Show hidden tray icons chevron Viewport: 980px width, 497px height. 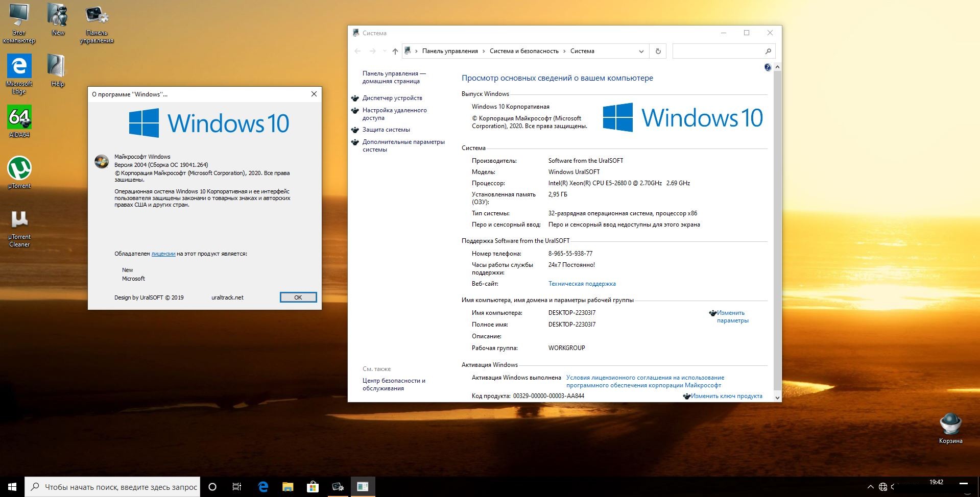click(871, 487)
